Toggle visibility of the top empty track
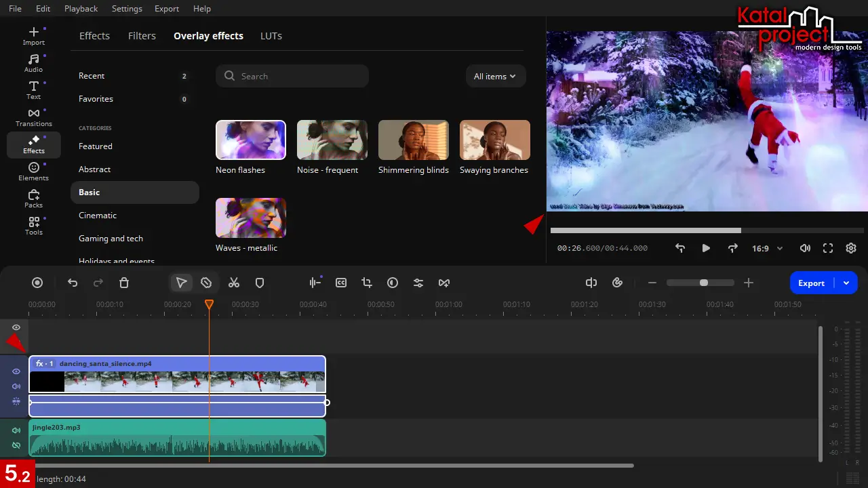868x488 pixels. tap(16, 327)
